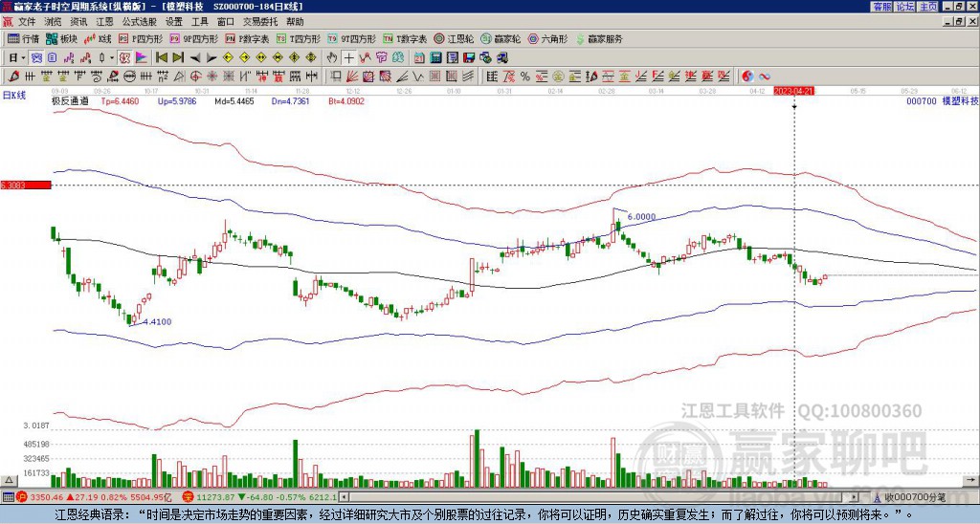Open the 交易委托 menu
Viewport: 980px width, 524px height.
point(260,22)
